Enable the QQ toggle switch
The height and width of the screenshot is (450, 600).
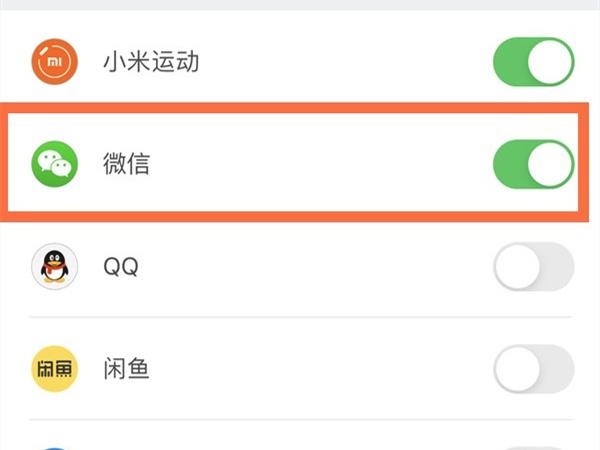coord(534,267)
